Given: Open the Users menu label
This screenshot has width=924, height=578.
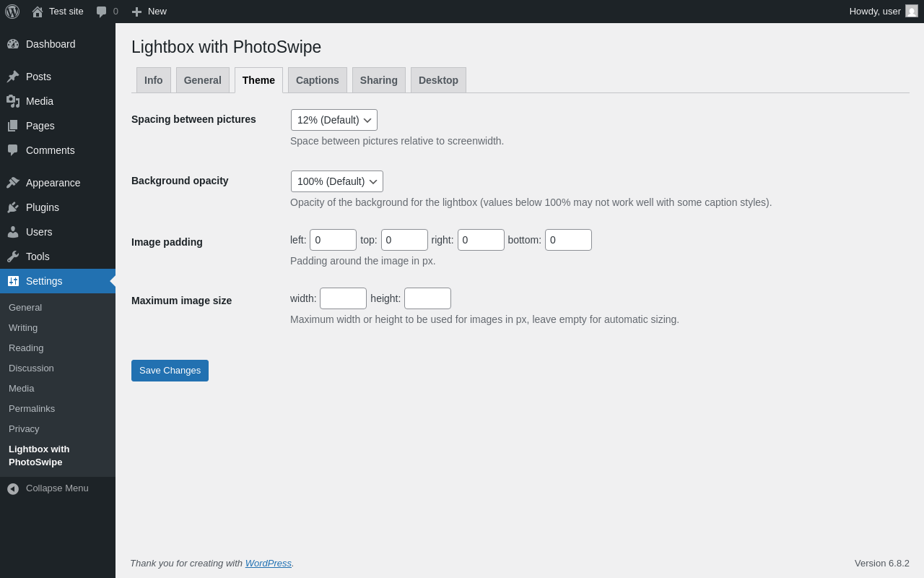Looking at the screenshot, I should [x=39, y=232].
